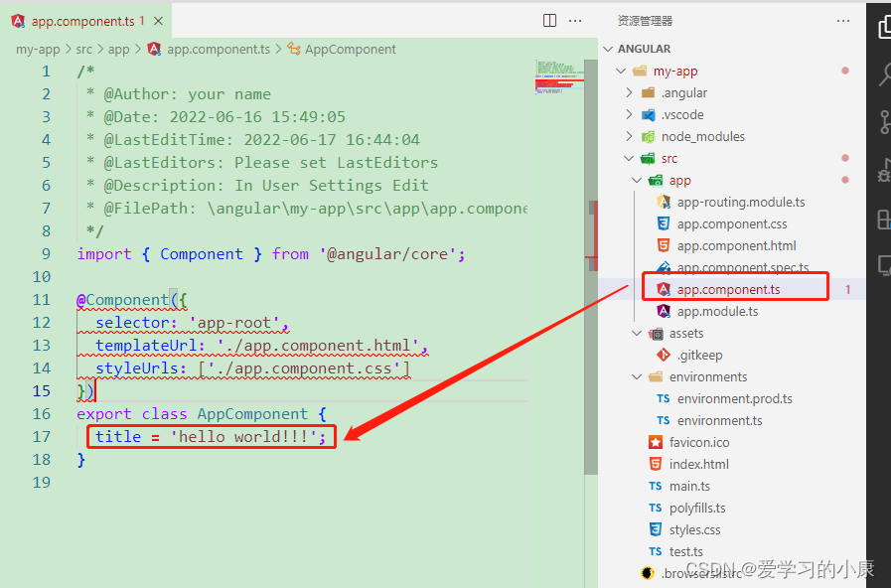Click line number 15 in gutter
This screenshot has width=891, height=588.
42,391
